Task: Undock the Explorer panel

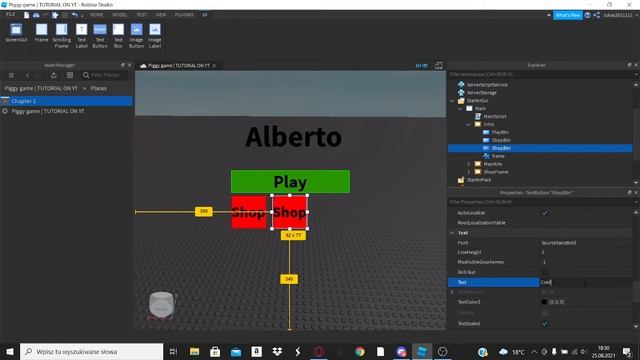Action: tap(629, 65)
